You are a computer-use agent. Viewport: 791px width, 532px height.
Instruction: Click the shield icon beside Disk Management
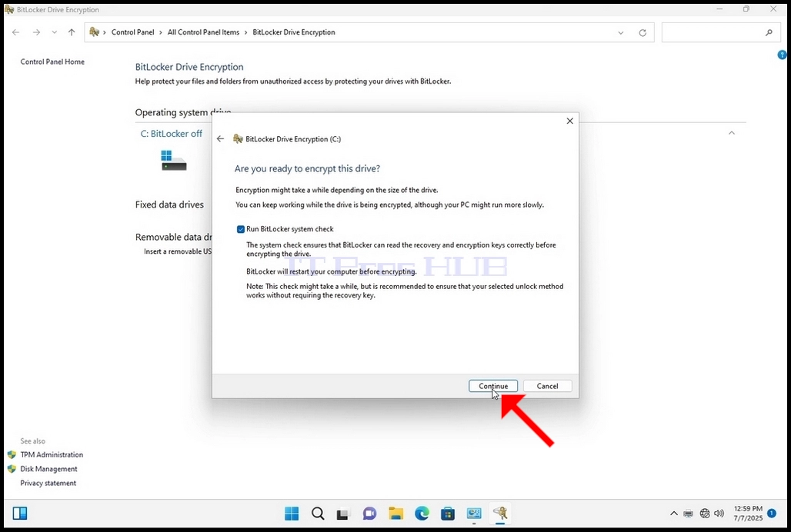12,468
